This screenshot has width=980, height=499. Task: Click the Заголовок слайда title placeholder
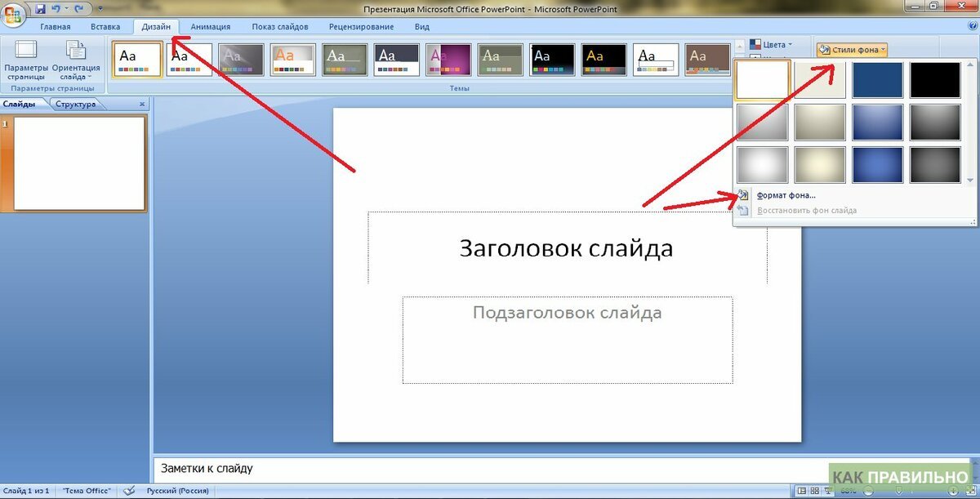tap(568, 247)
